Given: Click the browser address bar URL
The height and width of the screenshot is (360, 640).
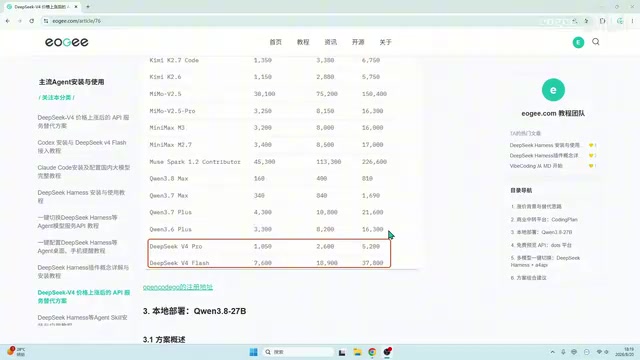Looking at the screenshot, I should [x=76, y=21].
